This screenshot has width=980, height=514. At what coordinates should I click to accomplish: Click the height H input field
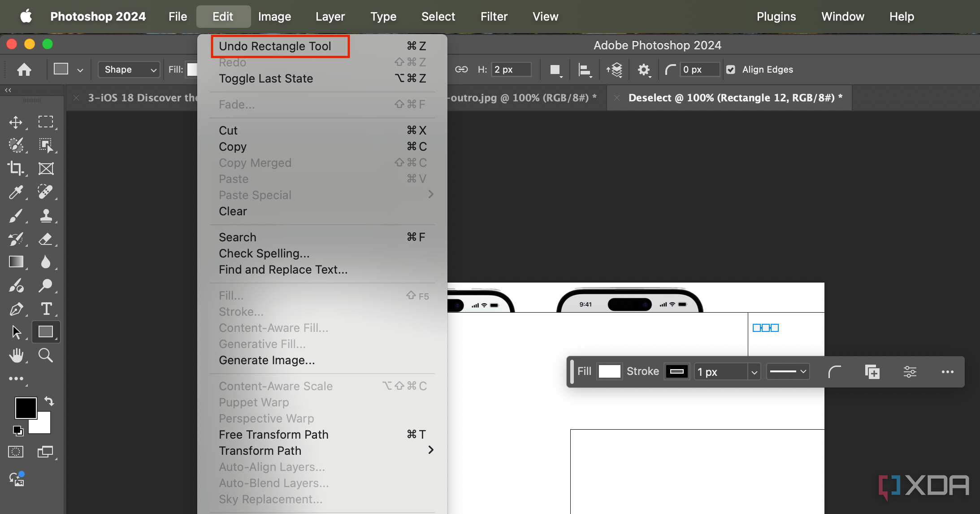tap(512, 70)
